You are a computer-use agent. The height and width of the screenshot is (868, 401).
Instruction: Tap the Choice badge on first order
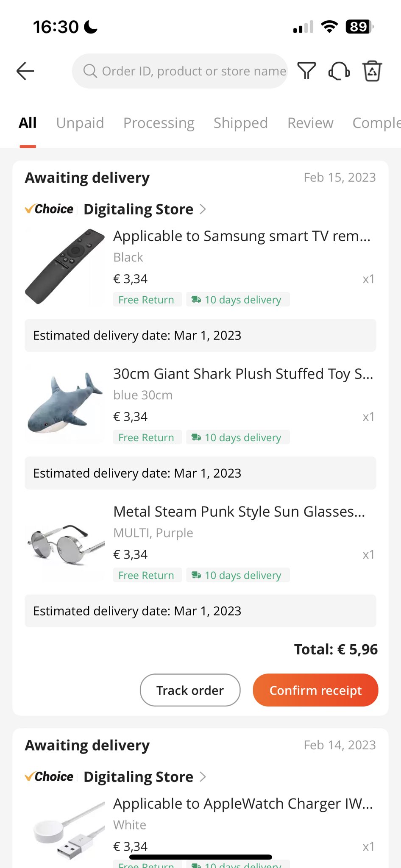[49, 209]
